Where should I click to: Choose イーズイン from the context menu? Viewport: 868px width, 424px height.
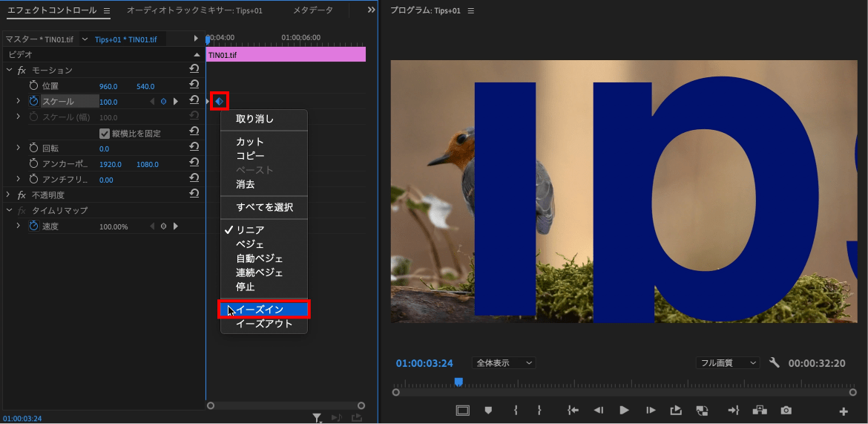pyautogui.click(x=264, y=309)
